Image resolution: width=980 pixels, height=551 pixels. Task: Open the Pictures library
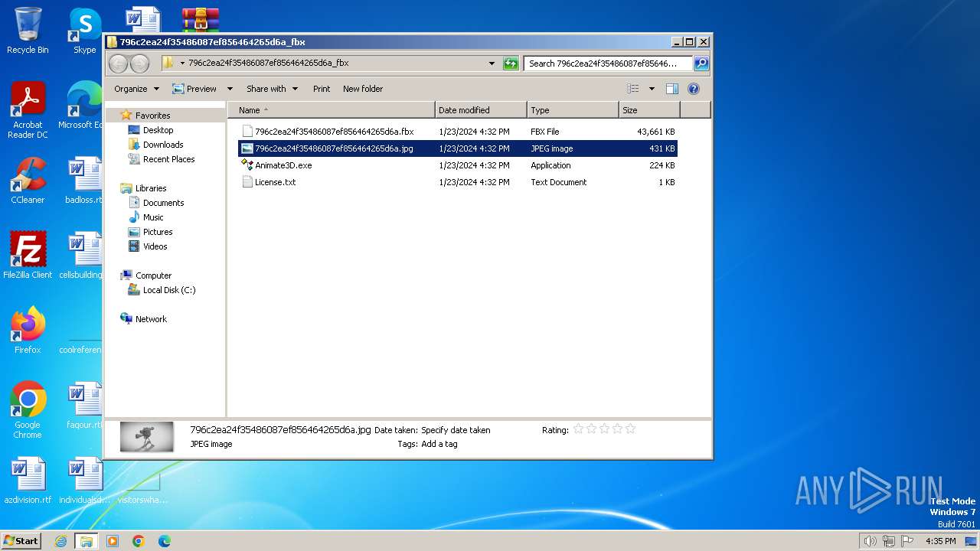[x=158, y=232]
